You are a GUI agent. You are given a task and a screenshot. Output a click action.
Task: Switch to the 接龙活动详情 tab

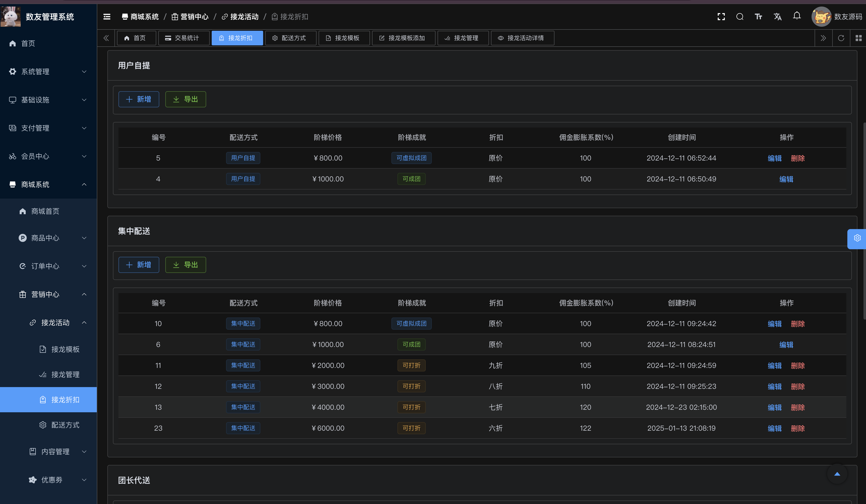coord(522,38)
